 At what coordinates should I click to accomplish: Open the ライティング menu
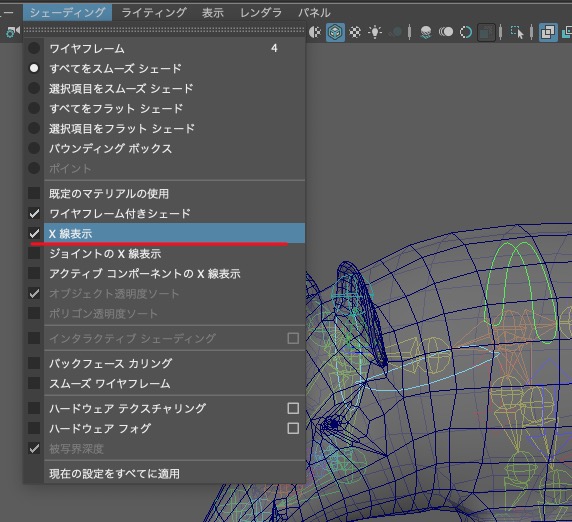154,13
